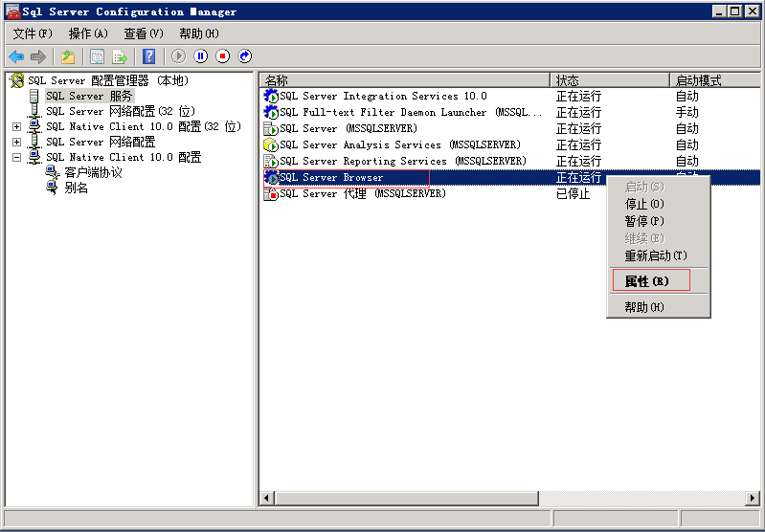
Task: Click the Restart service toolbar button
Action: 245,56
